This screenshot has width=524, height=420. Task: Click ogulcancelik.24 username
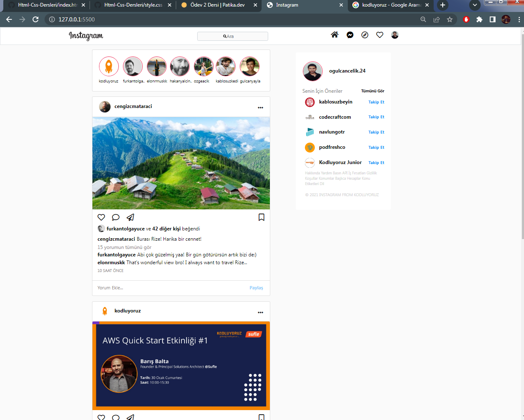347,71
